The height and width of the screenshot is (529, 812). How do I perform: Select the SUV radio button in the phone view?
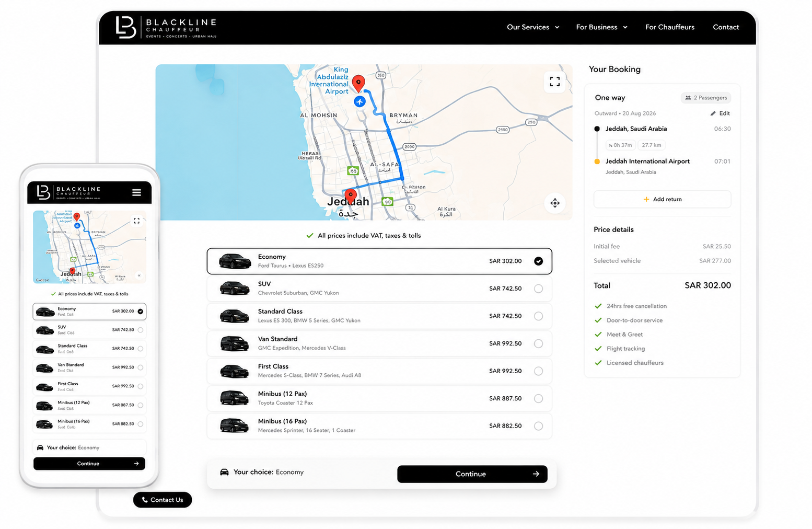click(x=140, y=330)
